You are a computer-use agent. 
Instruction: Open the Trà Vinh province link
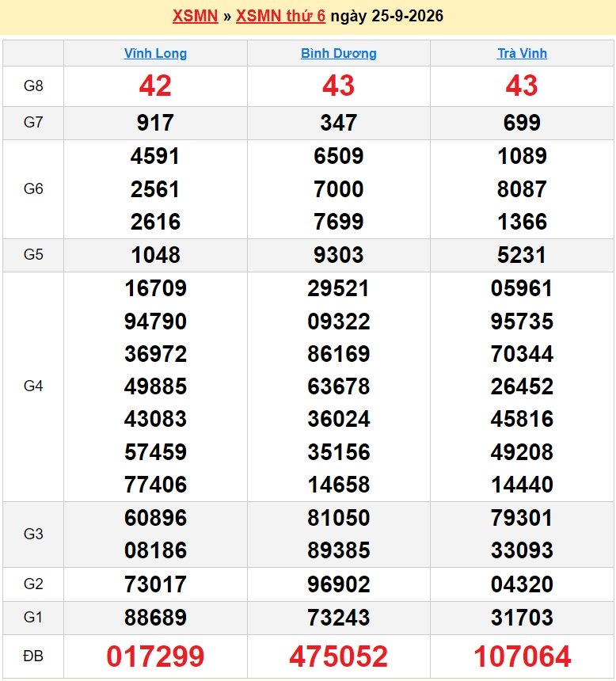(522, 53)
